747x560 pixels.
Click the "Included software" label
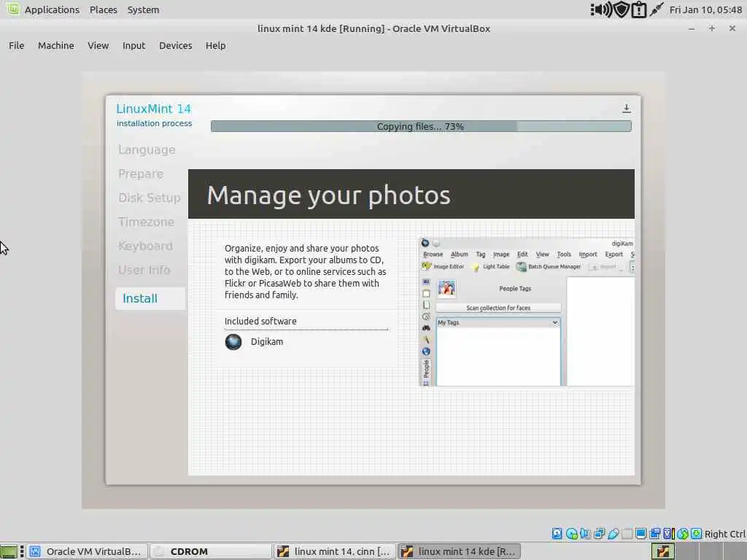(260, 321)
